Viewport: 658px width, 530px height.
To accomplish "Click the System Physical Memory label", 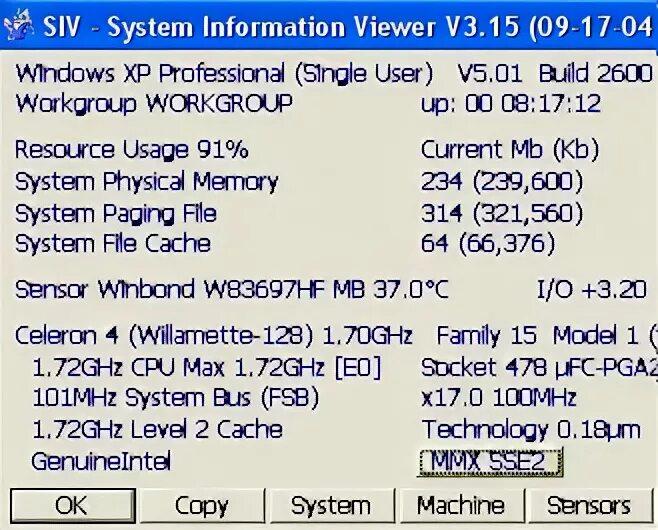I will [146, 182].
